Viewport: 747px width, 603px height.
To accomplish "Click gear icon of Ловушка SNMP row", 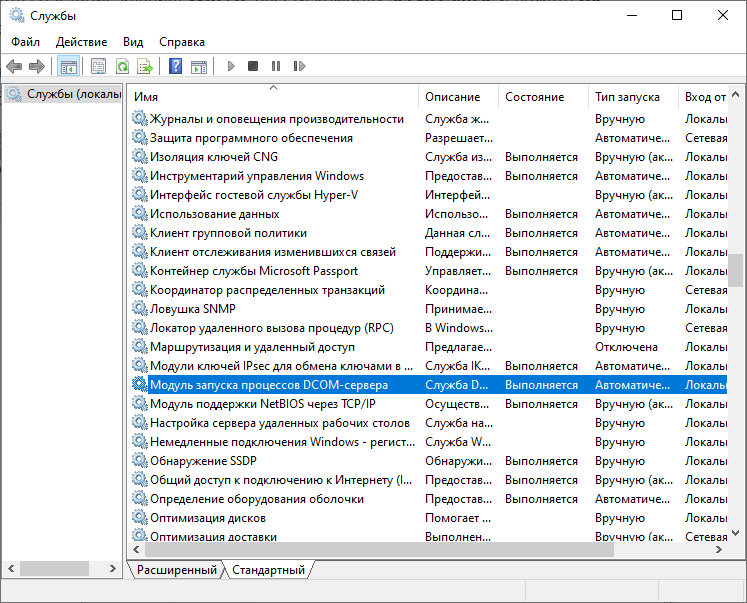I will coord(140,309).
